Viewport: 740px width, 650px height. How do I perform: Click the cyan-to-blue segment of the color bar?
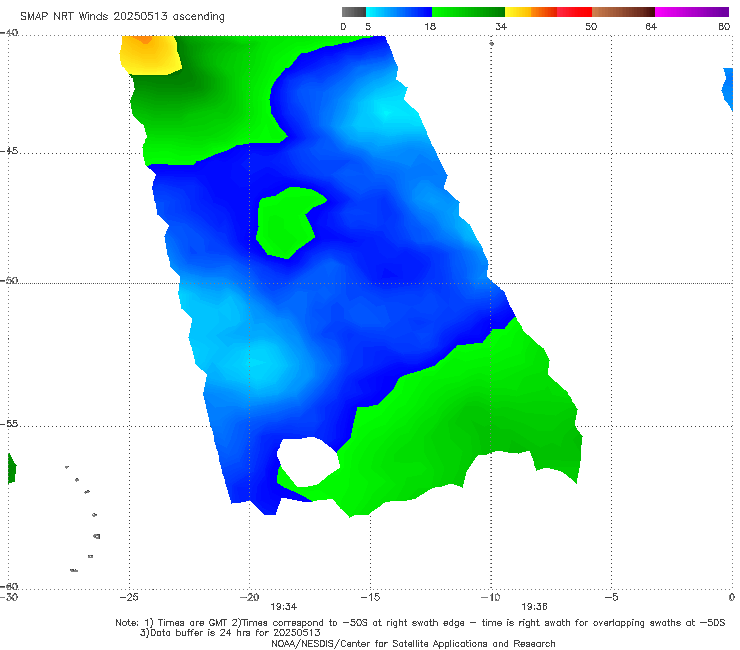click(399, 12)
